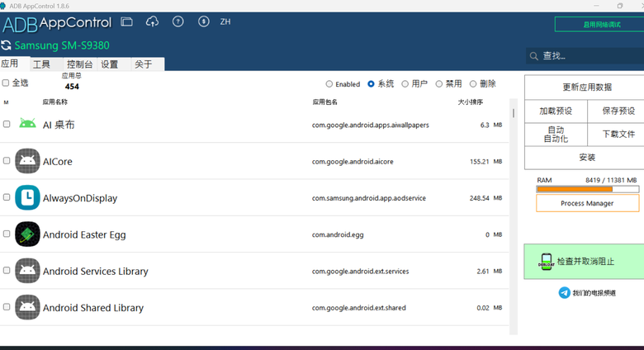Click the 查找 search field

[x=585, y=56]
